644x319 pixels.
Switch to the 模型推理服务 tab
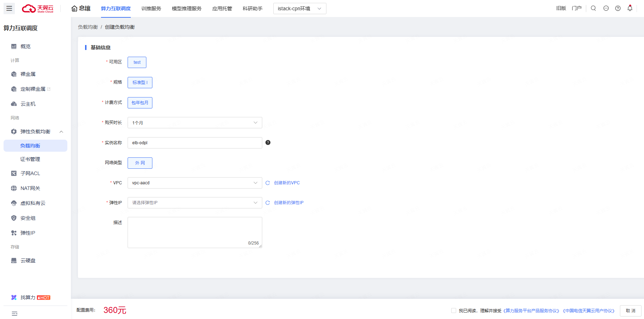(186, 9)
